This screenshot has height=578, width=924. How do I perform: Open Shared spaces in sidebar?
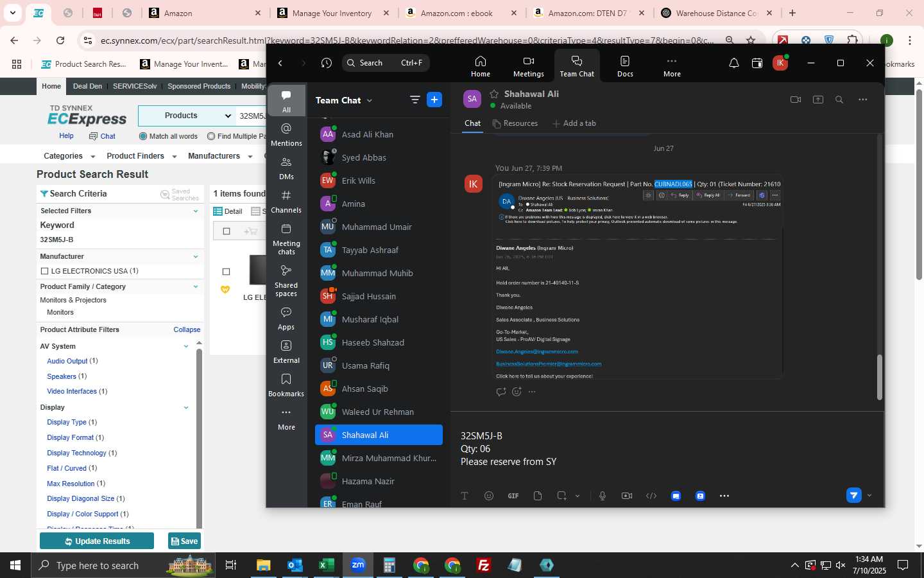286,281
